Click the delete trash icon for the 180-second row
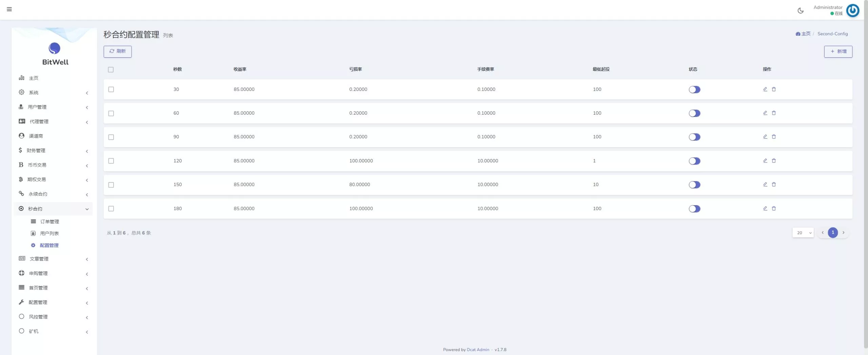 point(774,209)
